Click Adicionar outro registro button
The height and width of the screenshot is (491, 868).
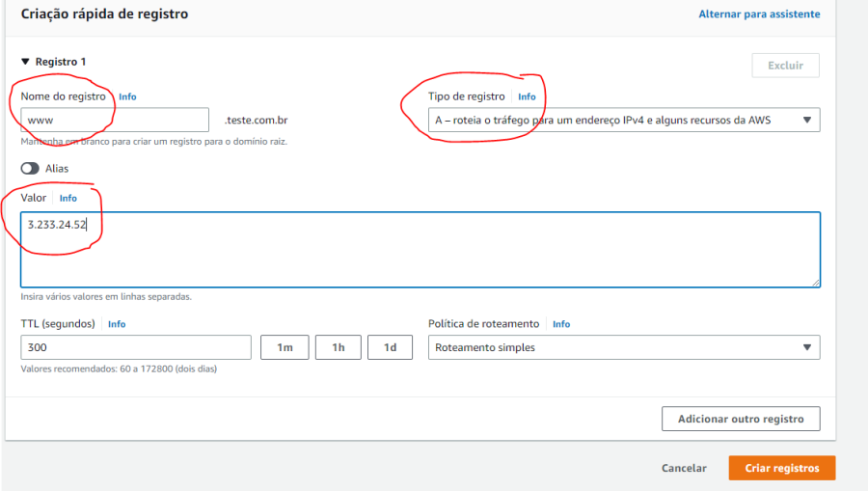[741, 419]
